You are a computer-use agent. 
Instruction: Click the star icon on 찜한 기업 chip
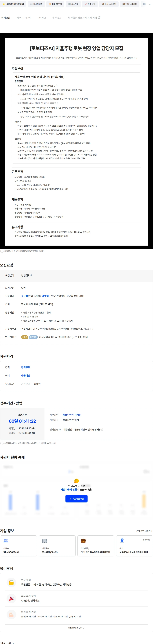(x=4, y=4)
